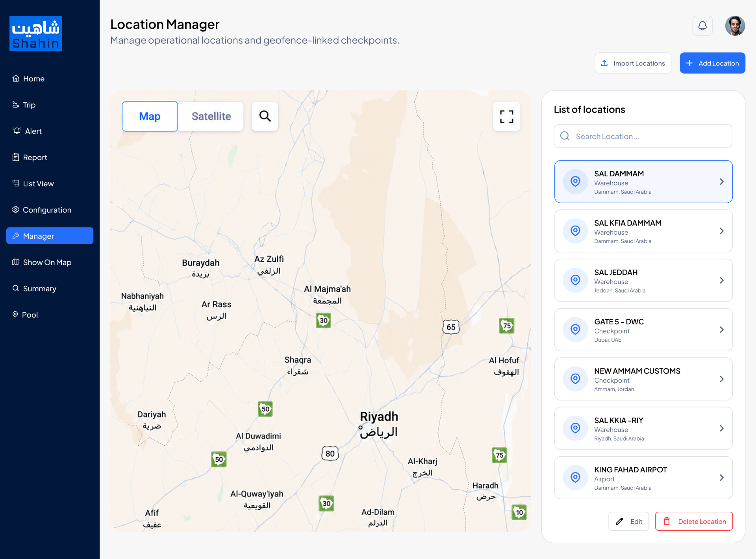This screenshot has width=756, height=559.
Task: Click Delete Location button
Action: tap(694, 521)
